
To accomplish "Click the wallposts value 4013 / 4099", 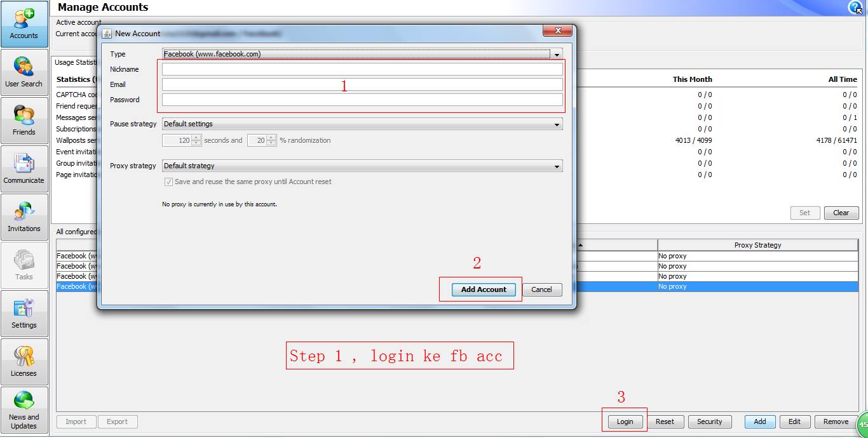I will (693, 140).
